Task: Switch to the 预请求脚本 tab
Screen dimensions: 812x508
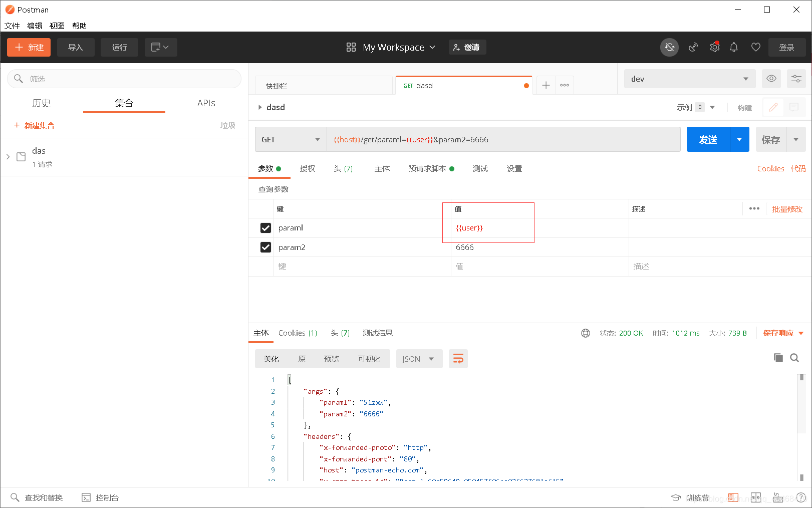Action: (431, 169)
